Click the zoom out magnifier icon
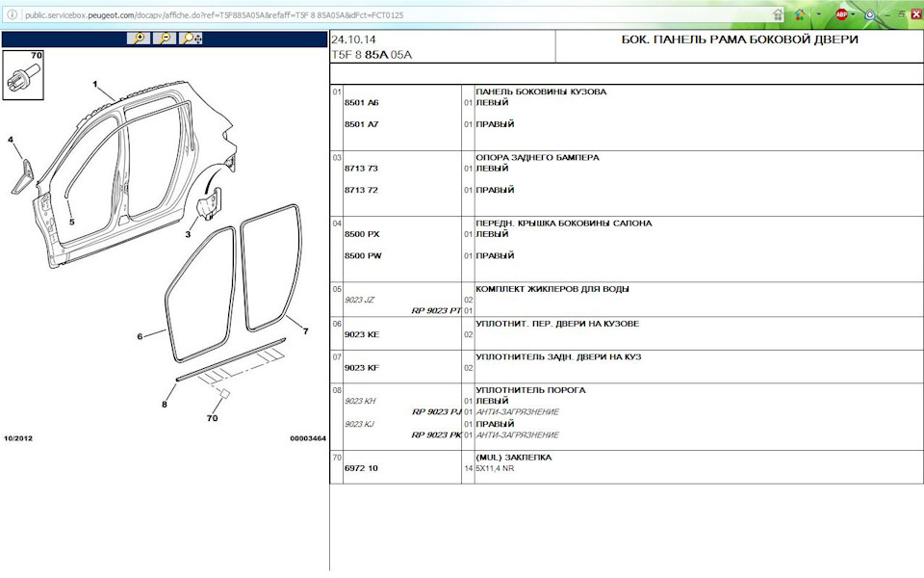Screen dimensions: 924x578 click(165, 39)
